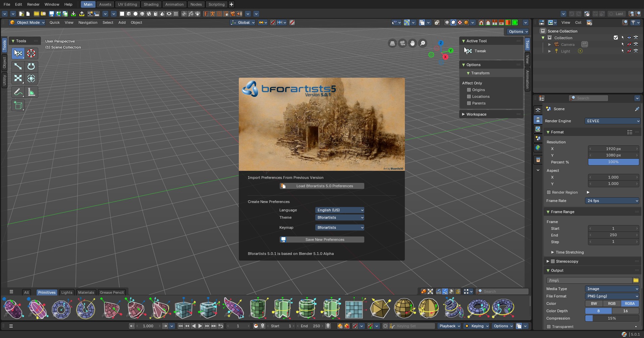
Task: Open the Language dropdown showing English (US)
Action: [x=339, y=210]
